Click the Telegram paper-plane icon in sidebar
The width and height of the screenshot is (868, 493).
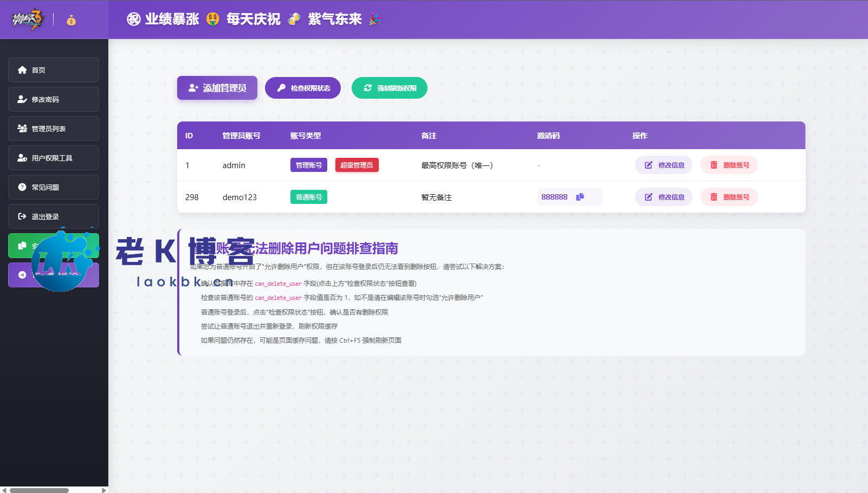point(22,275)
